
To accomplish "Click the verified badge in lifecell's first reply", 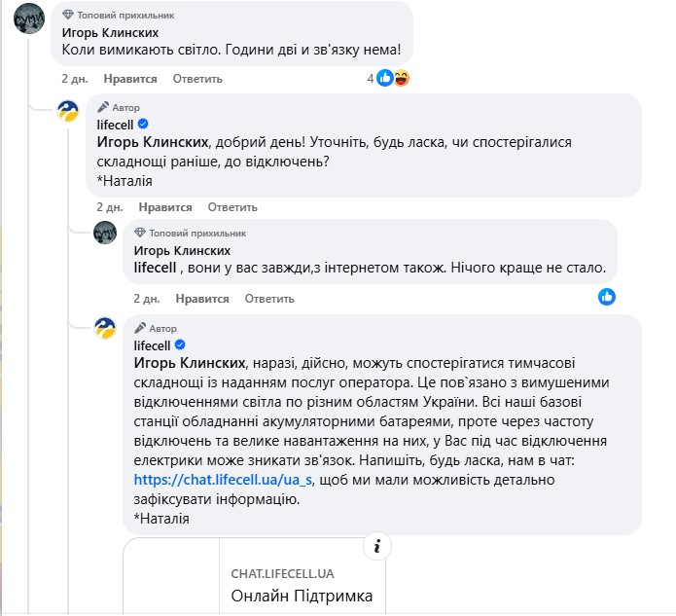I will 142,124.
